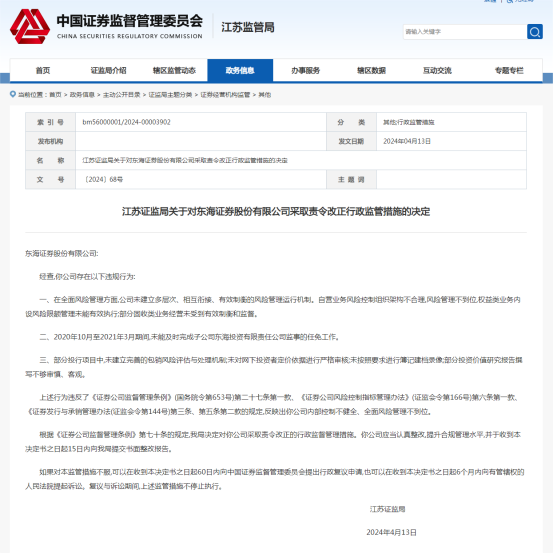Viewport: 553px width, 553px height.
Task: Open the 专题专栏 navigation tab
Action: coord(509,71)
